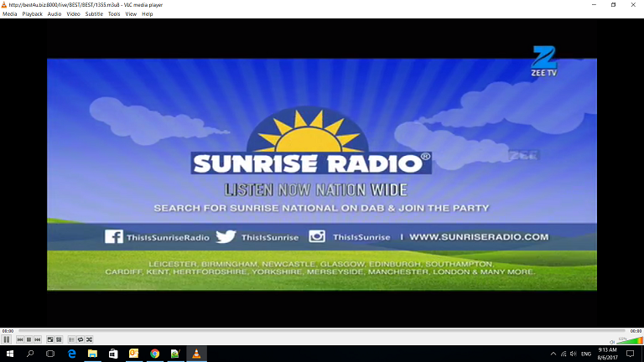Open File Explorer from taskbar
Viewport: 644px width, 362px height.
click(x=92, y=354)
